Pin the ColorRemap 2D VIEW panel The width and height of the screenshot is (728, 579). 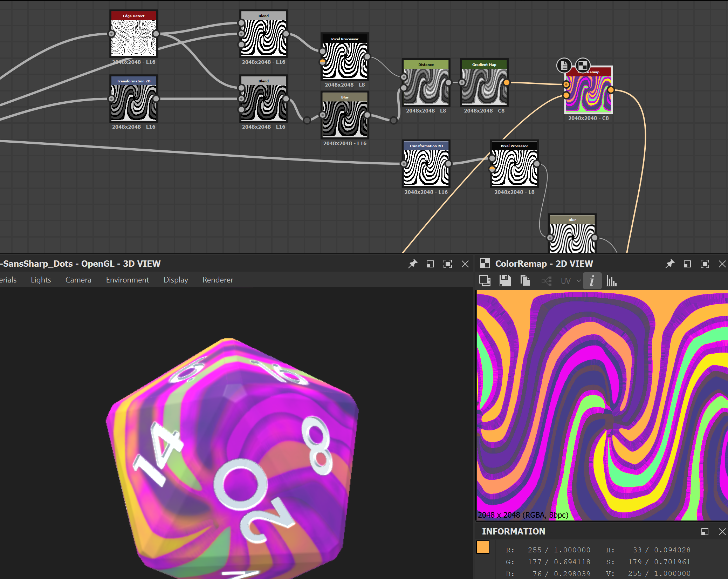(670, 264)
